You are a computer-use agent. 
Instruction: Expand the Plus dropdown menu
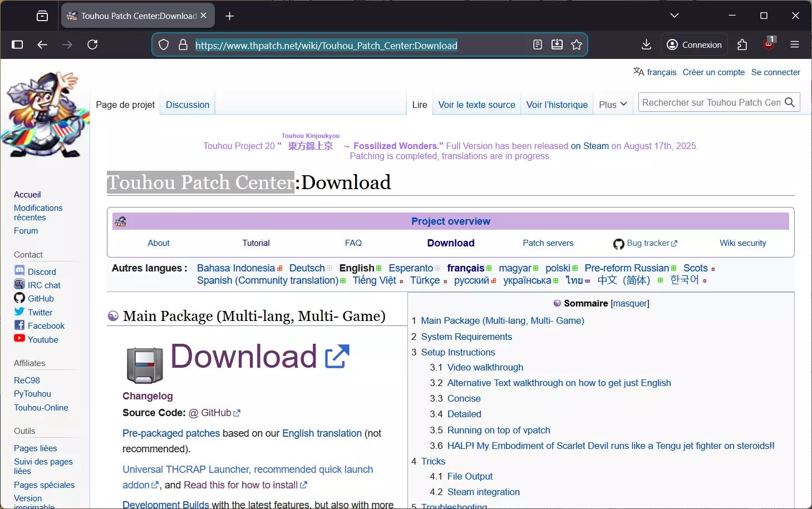[x=613, y=105]
